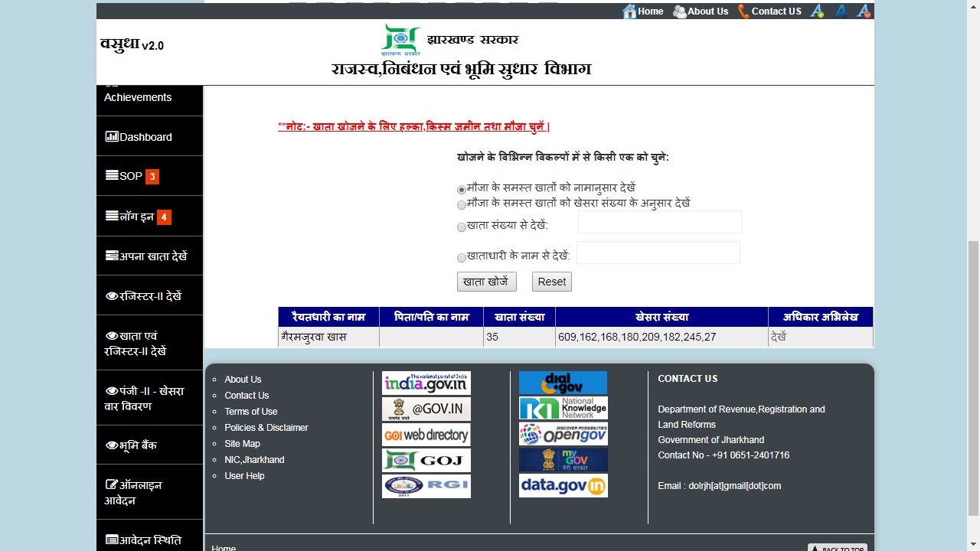Click the india.gov.in portal logo

pos(426,383)
